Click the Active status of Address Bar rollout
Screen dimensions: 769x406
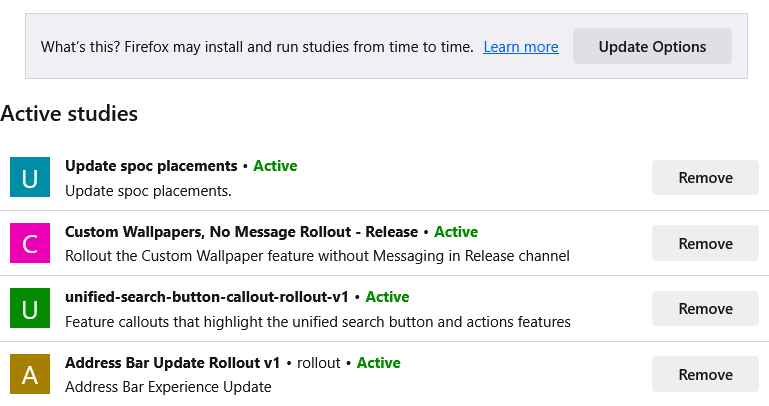[x=378, y=362]
